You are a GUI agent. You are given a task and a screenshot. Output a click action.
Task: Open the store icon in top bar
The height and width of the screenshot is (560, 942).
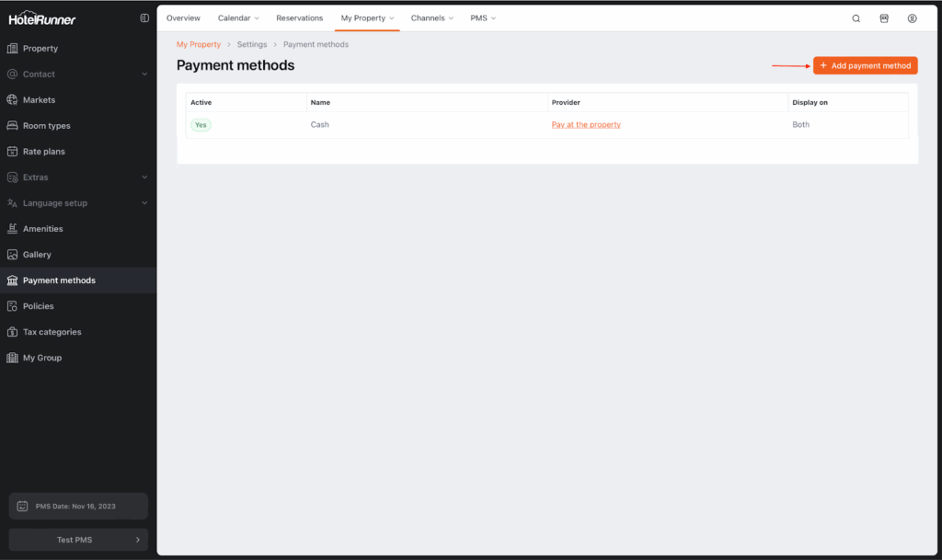click(x=884, y=18)
